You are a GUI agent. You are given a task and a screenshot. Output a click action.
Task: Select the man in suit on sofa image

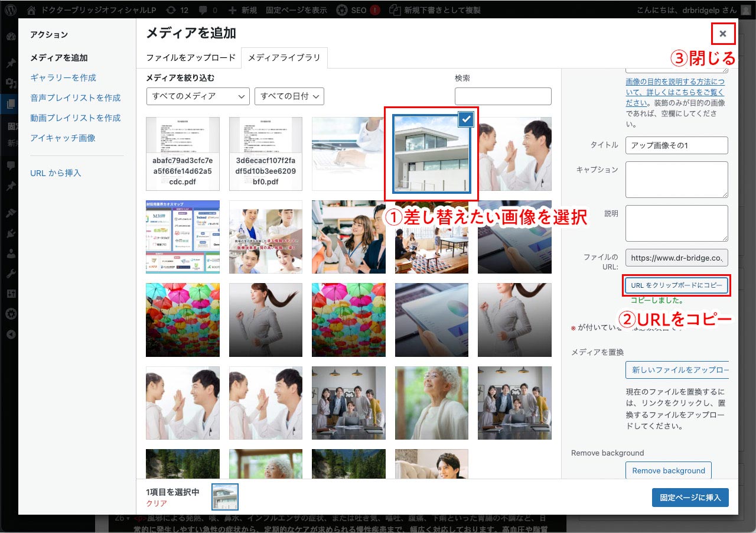[x=432, y=463]
